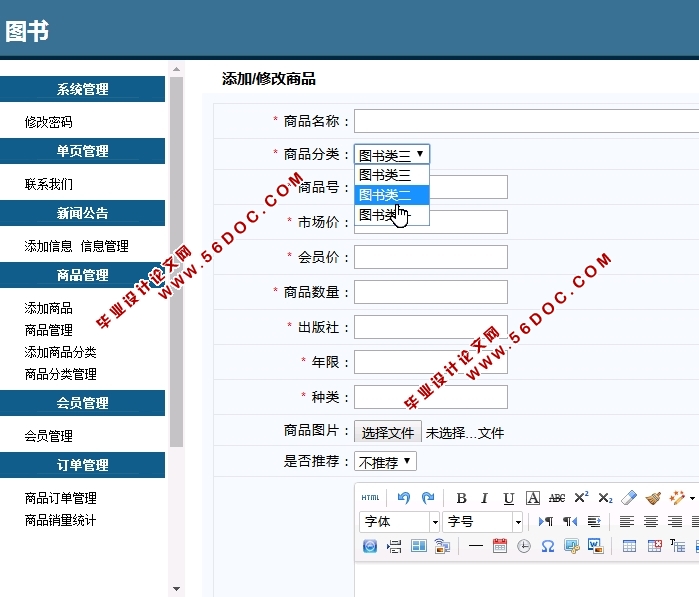Open the 新闻公告 menu header

82,213
